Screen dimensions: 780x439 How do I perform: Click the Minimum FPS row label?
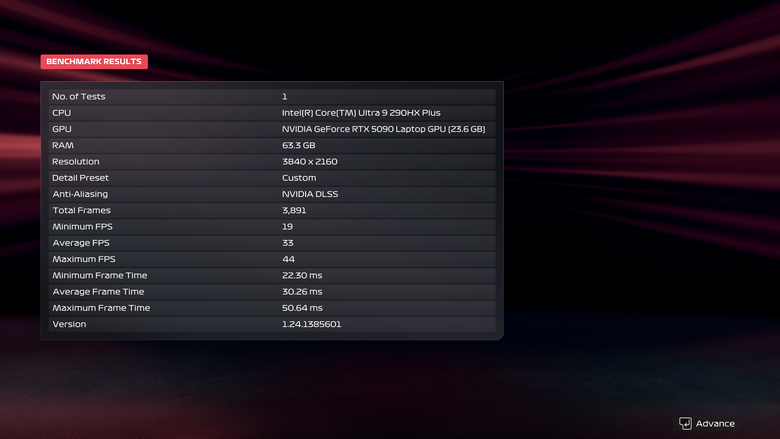[x=83, y=226]
